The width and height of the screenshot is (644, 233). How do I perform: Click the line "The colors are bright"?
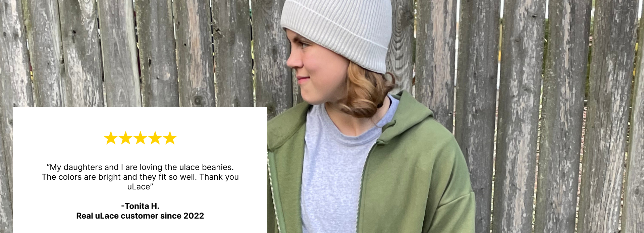[x=140, y=177]
